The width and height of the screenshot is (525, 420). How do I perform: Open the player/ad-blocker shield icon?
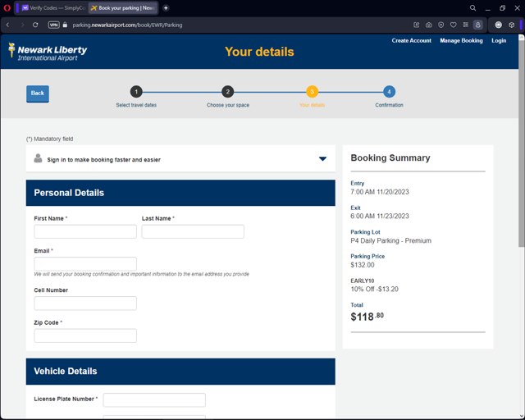[x=441, y=25]
